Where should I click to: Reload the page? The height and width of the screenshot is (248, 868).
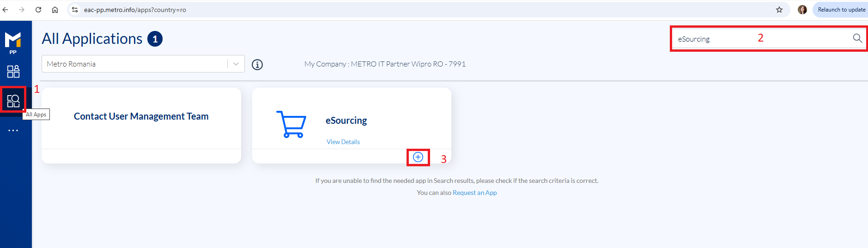(38, 10)
